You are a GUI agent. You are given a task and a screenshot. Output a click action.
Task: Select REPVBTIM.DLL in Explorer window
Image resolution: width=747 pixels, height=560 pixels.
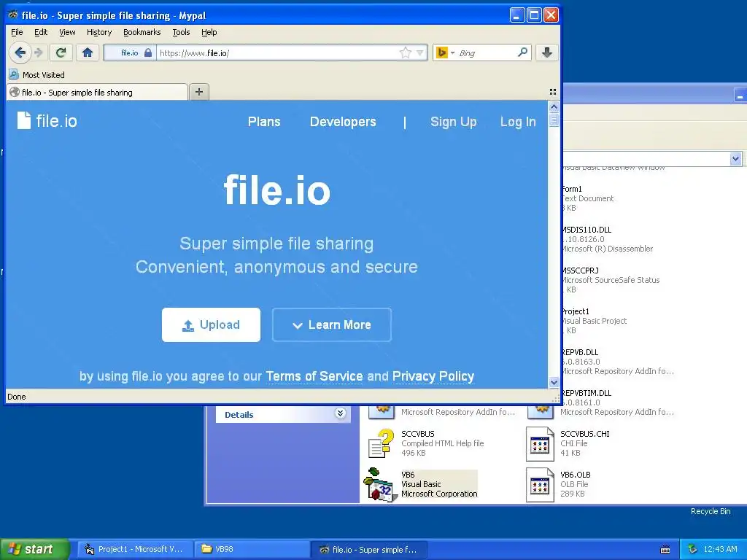coord(619,402)
